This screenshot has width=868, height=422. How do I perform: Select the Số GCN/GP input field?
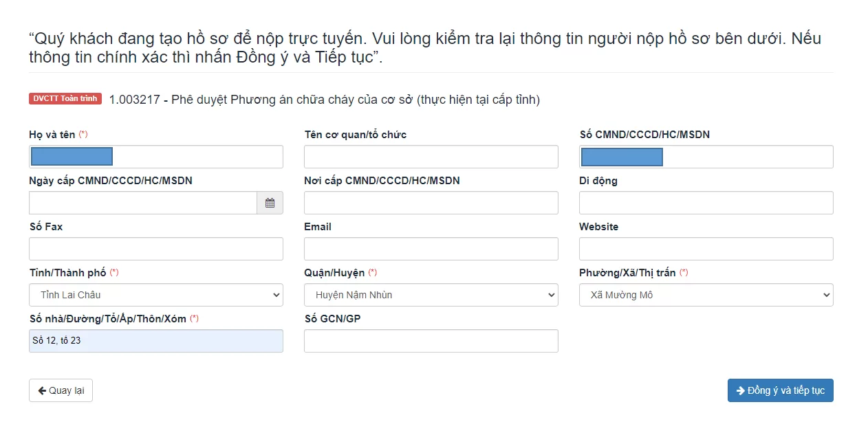click(431, 341)
